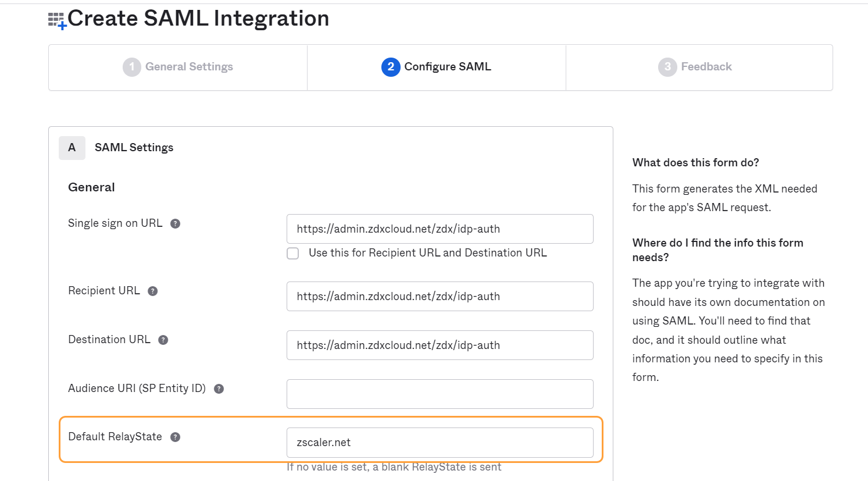
Task: Enable 'Use this for Recipient URL and Destination URL'
Action: click(x=292, y=253)
